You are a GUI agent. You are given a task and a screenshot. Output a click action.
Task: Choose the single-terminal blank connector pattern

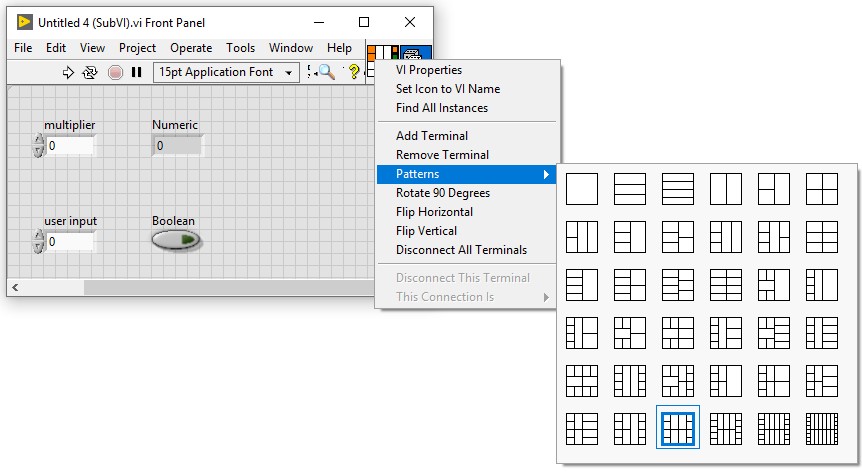coord(582,189)
